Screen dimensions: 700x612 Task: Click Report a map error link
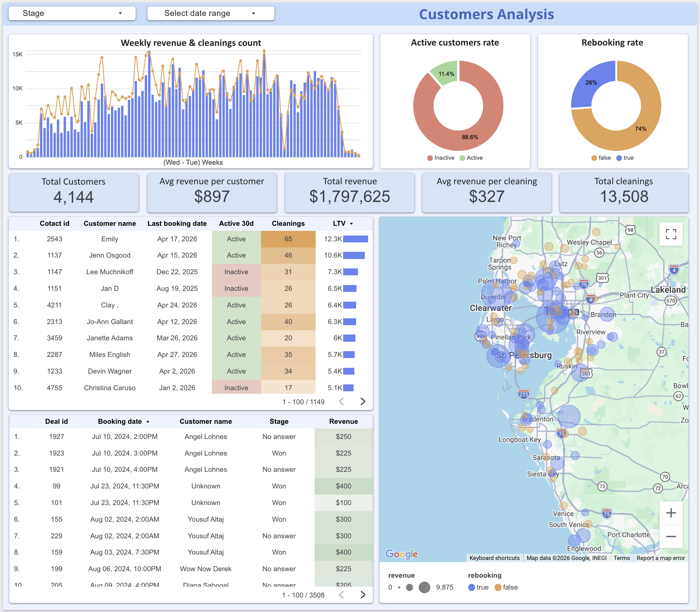(x=661, y=558)
